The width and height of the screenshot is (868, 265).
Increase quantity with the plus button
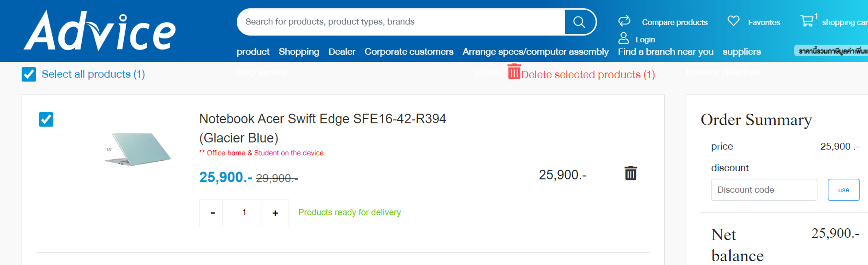(275, 212)
